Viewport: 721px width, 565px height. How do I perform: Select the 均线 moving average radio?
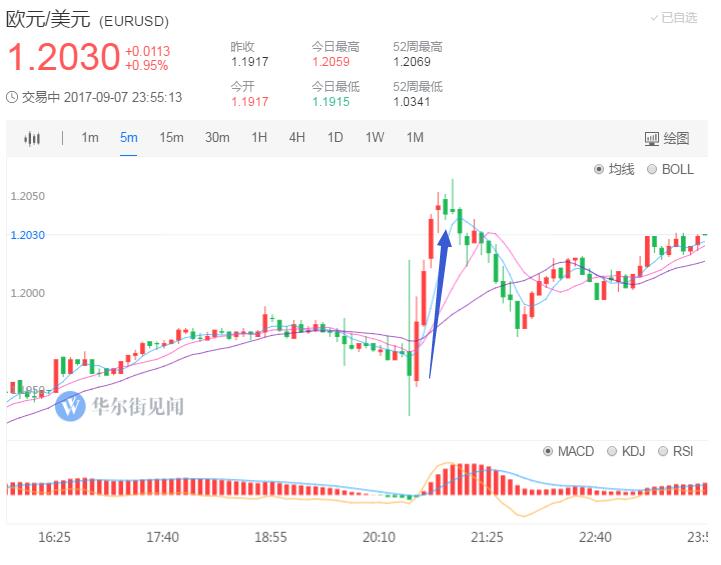point(599,170)
